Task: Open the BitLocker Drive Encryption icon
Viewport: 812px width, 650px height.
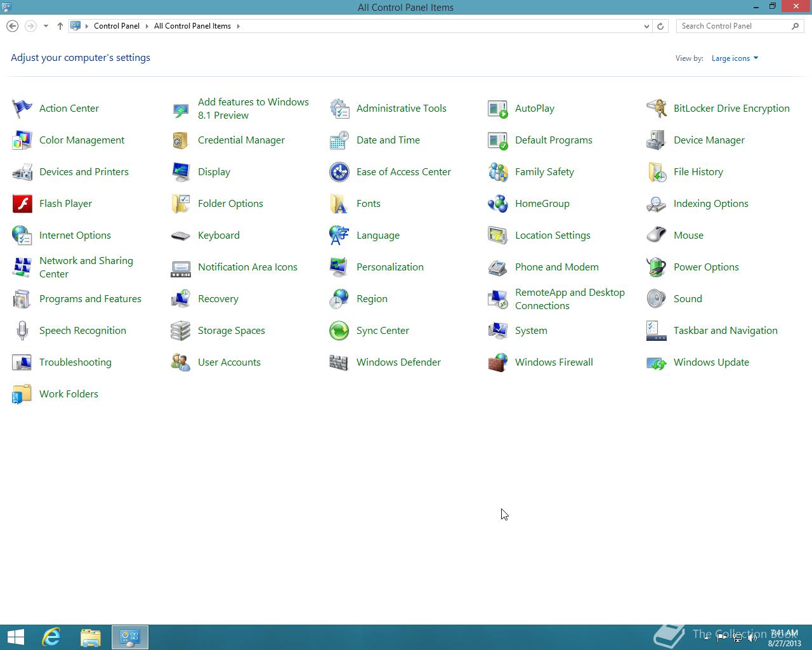Action: (x=657, y=109)
